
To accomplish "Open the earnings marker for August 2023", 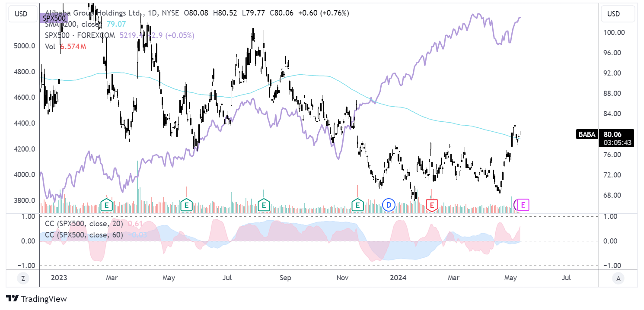I will pyautogui.click(x=264, y=205).
